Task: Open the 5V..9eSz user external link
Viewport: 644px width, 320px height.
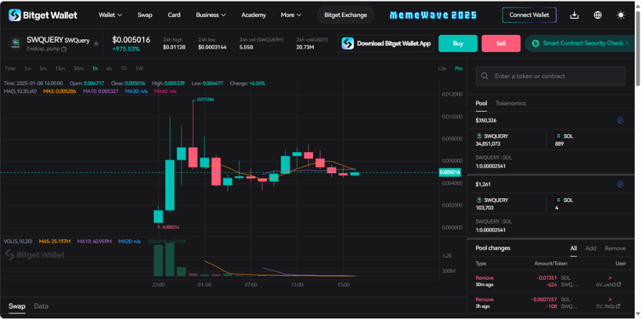Action: [619, 306]
